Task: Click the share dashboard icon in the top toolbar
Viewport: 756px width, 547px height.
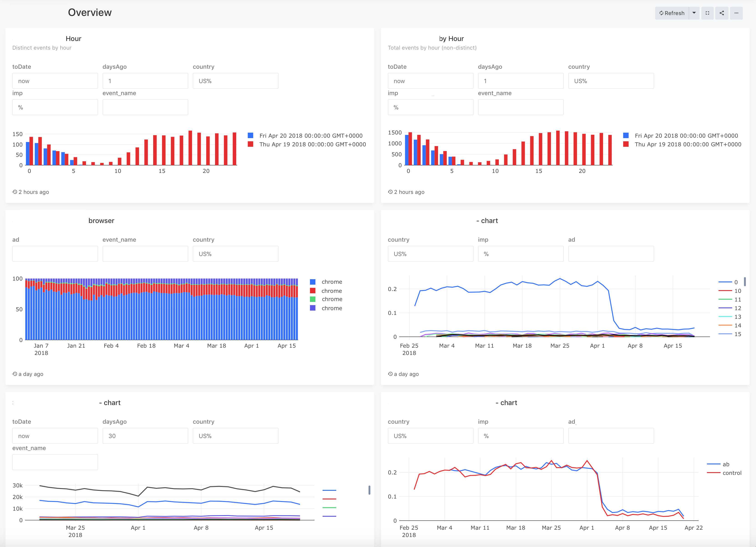Action: 722,13
